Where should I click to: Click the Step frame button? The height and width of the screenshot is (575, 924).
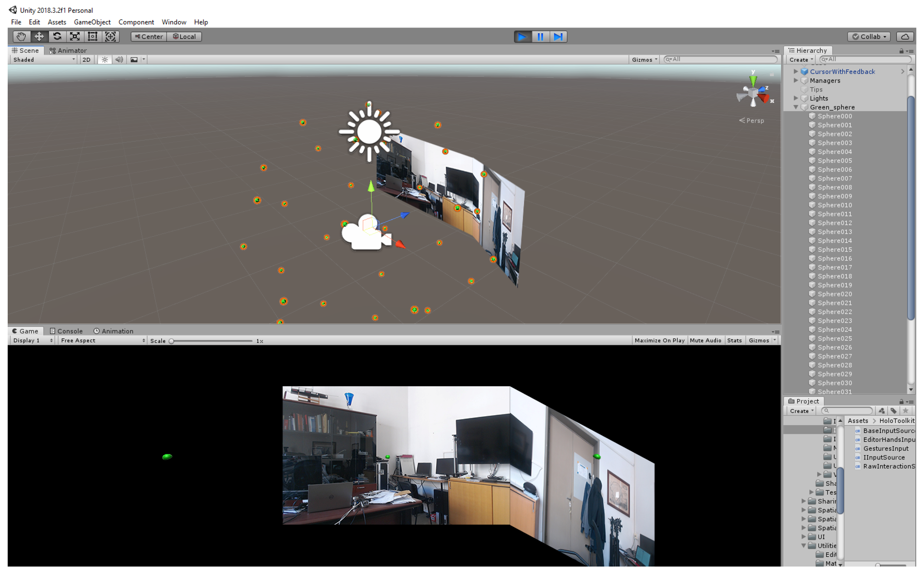pyautogui.click(x=558, y=37)
